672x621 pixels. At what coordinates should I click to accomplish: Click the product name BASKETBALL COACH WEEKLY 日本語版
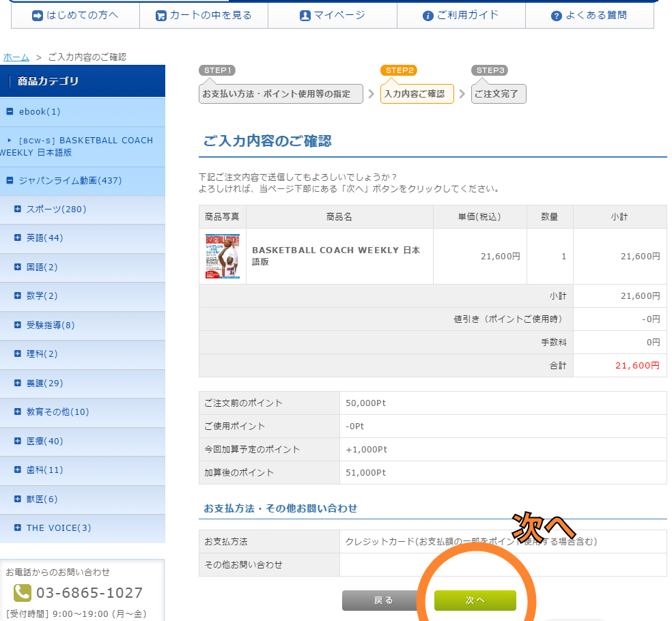(x=336, y=256)
